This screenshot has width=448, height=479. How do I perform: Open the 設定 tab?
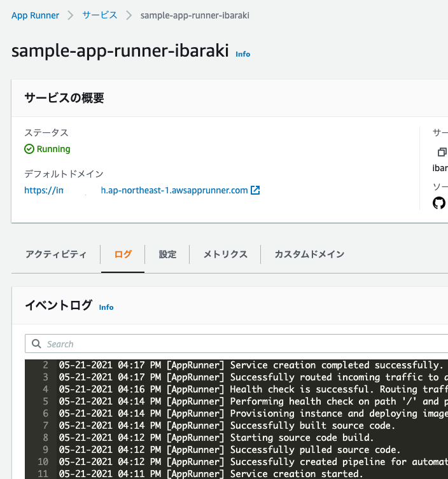167,254
